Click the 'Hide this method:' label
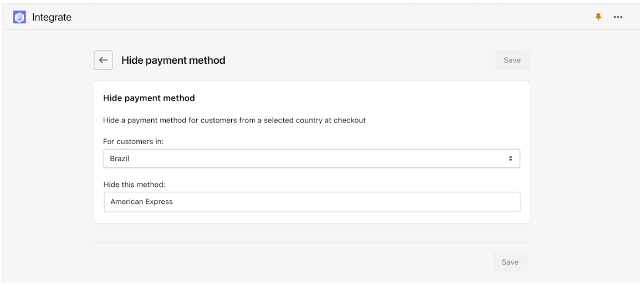The image size is (644, 286). click(134, 185)
